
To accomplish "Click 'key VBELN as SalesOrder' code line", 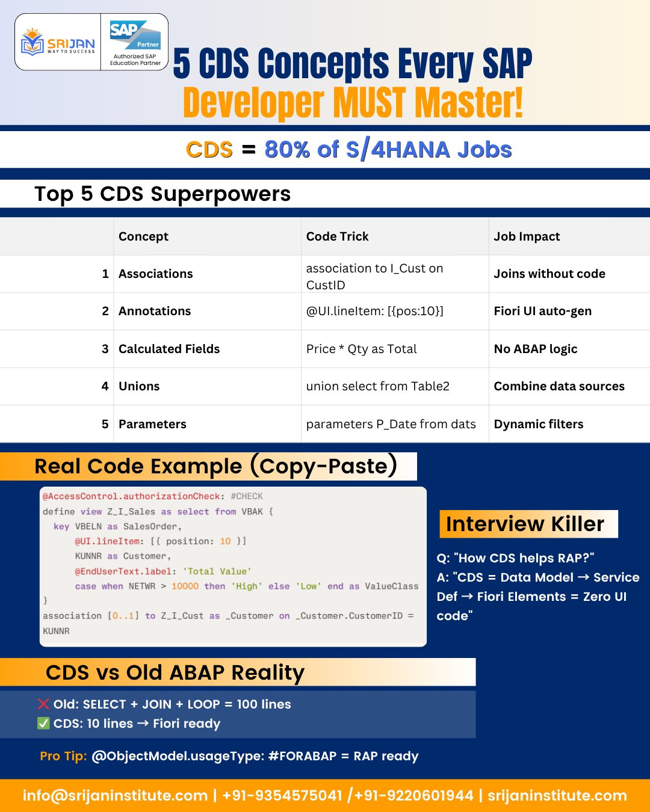I will (117, 526).
